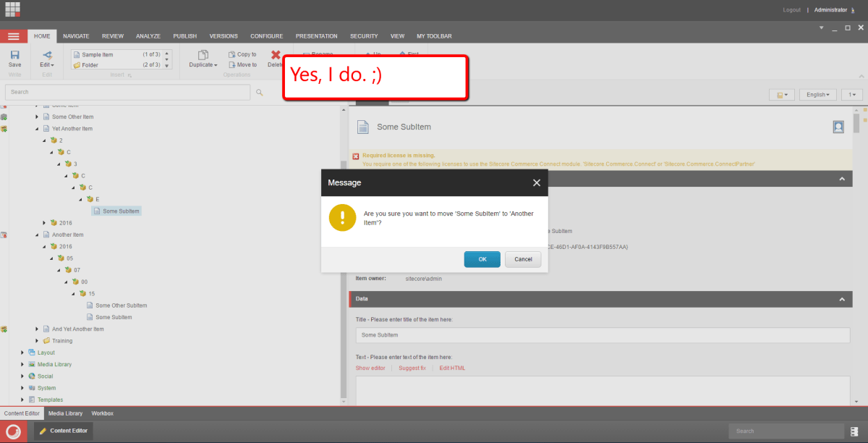
Task: Open the Sitecore launchpad grid icon
Action: point(12,9)
